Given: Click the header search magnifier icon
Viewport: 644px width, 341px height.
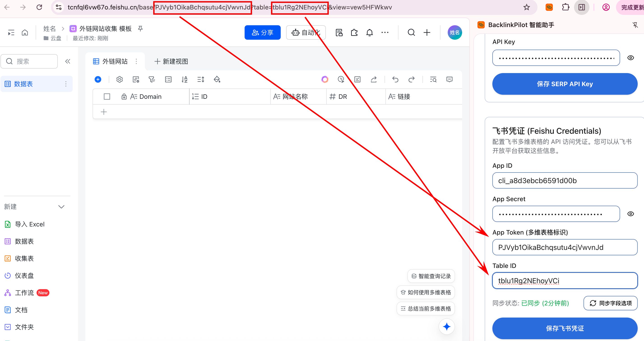Looking at the screenshot, I should pos(411,32).
